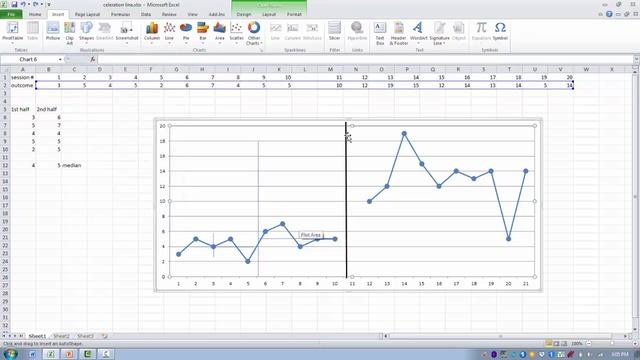Click the Line sparkline icon

pyautogui.click(x=275, y=32)
